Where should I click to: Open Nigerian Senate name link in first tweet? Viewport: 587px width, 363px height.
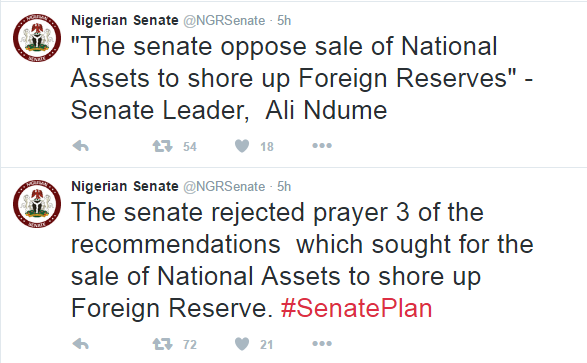[x=125, y=20]
